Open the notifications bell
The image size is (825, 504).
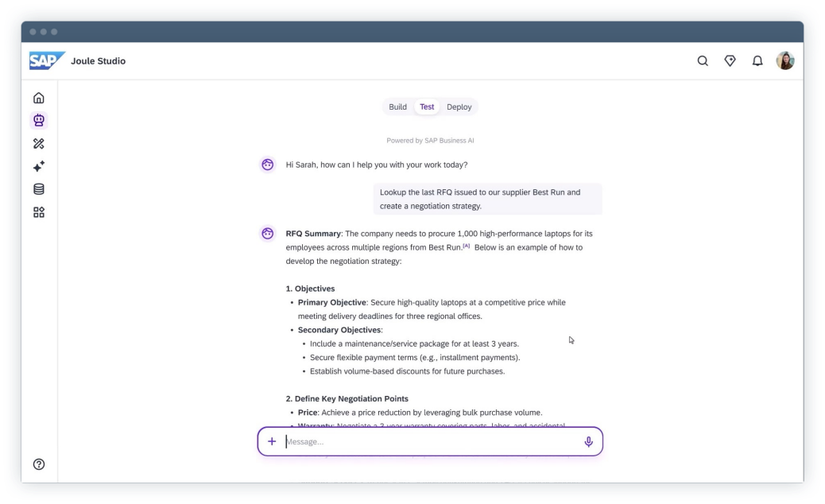pyautogui.click(x=757, y=61)
